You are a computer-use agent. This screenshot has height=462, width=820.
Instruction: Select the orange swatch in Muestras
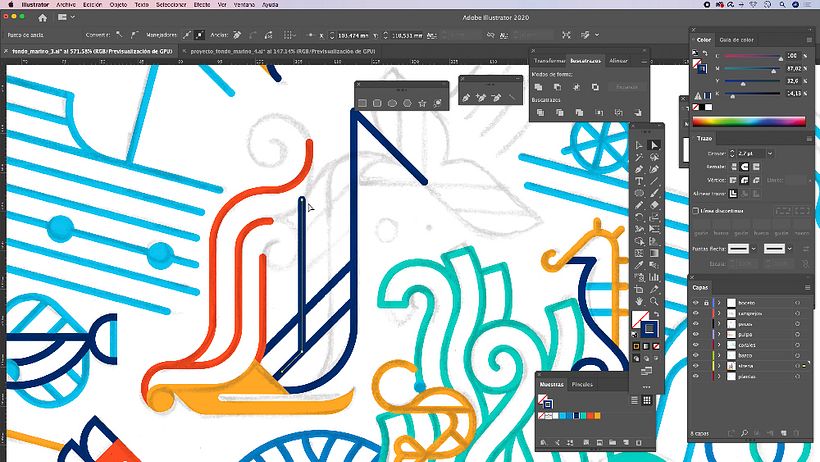597,415
